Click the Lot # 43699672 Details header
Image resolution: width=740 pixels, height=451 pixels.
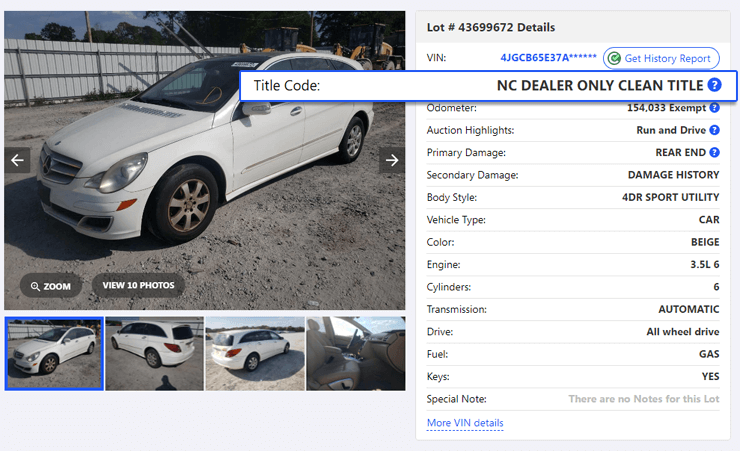tap(491, 27)
